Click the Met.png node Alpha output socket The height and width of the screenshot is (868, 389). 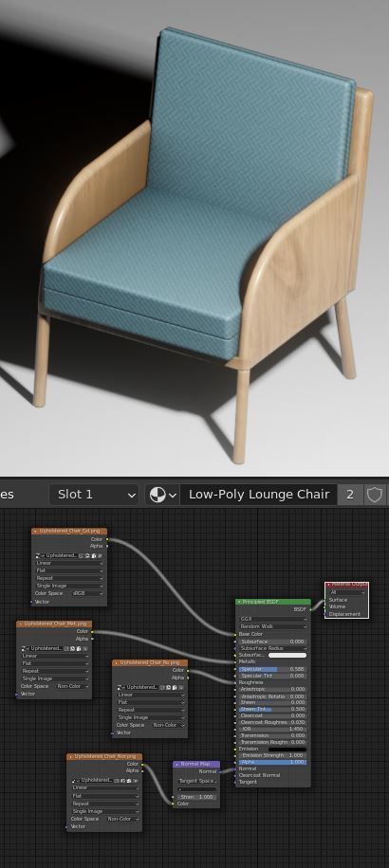93,639
